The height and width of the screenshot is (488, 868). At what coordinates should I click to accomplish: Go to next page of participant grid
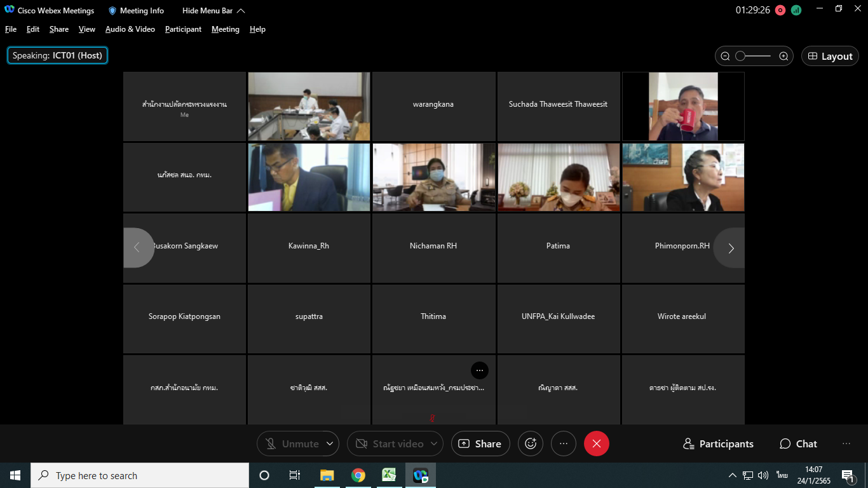tap(730, 248)
